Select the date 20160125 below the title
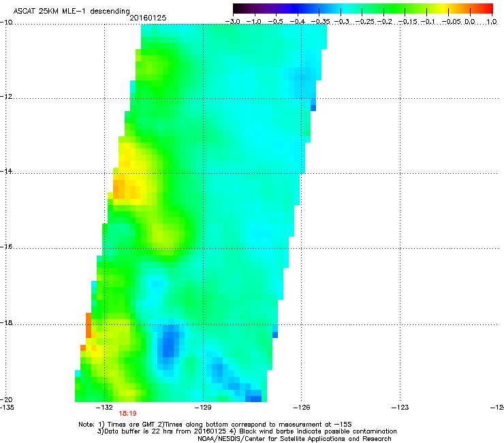The height and width of the screenshot is (443, 504). point(148,18)
